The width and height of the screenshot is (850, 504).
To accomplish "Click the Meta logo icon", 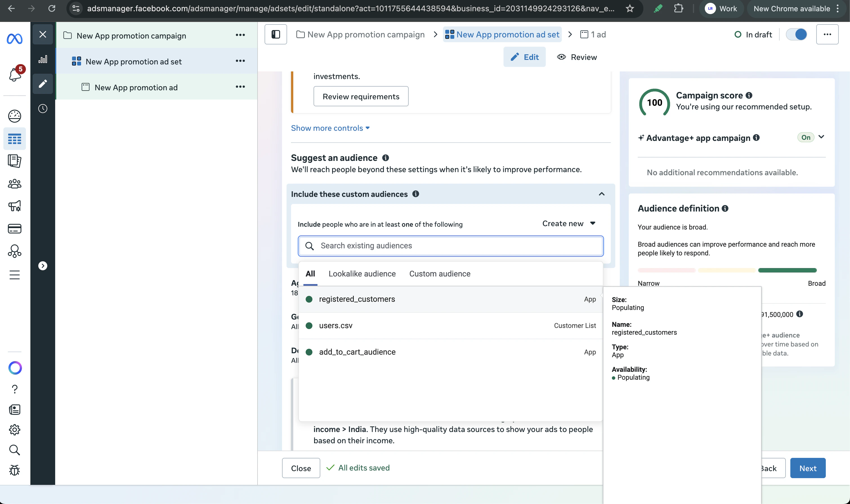I will (15, 39).
